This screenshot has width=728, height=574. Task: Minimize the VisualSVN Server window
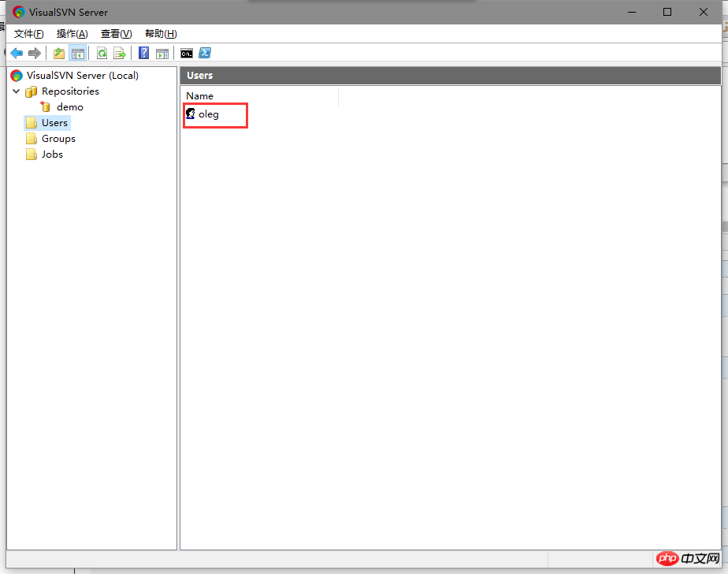[x=631, y=12]
